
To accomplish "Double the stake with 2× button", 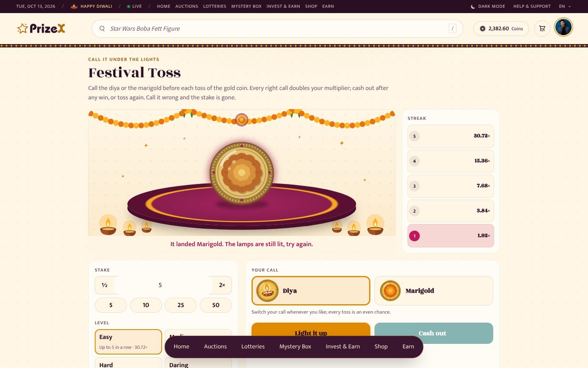I will tap(222, 285).
